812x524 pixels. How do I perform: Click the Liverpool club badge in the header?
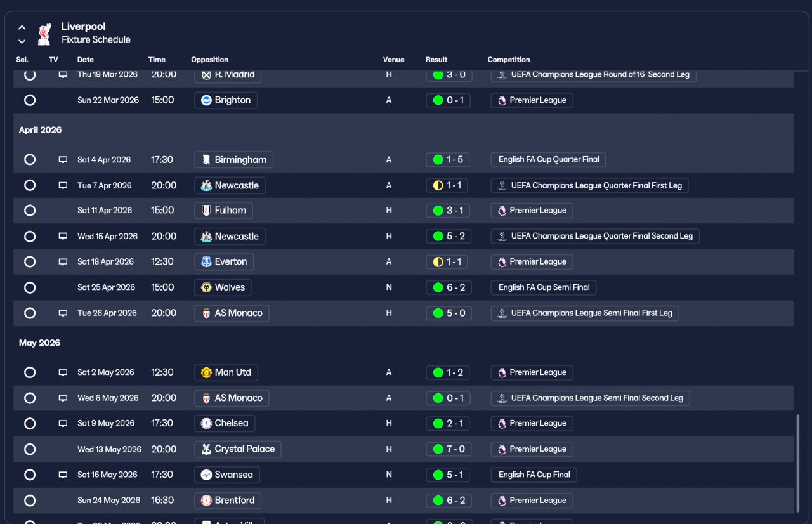tap(44, 34)
